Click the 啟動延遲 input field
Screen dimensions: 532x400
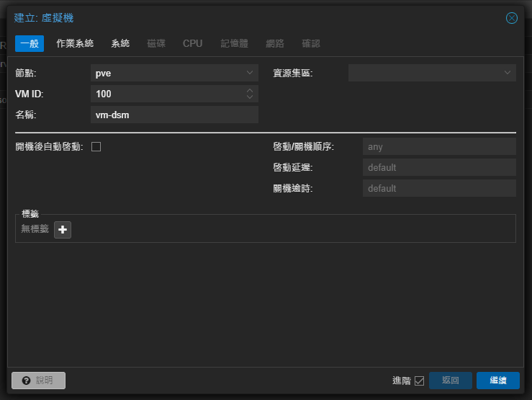coord(438,168)
